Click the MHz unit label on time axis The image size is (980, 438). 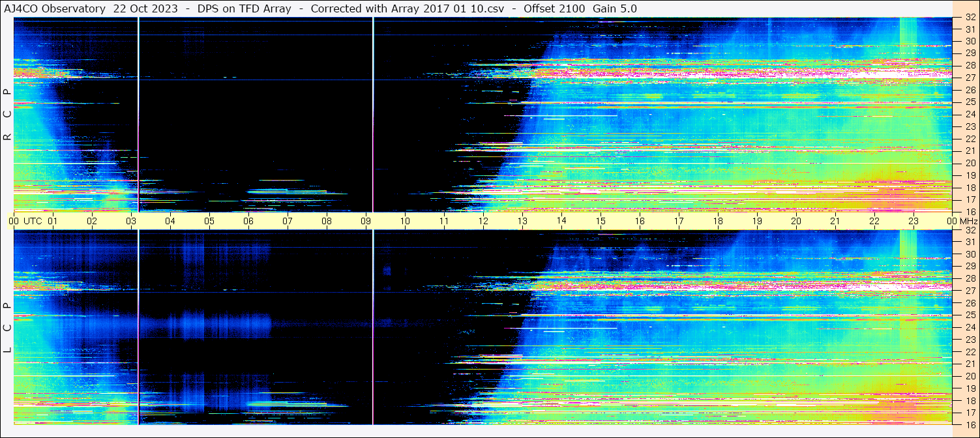pyautogui.click(x=968, y=221)
